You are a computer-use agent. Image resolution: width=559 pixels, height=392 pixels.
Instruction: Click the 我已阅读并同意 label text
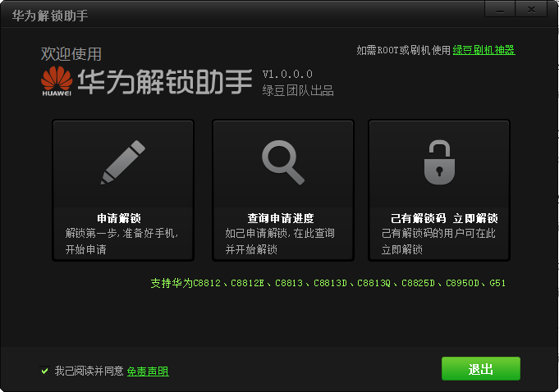(89, 371)
